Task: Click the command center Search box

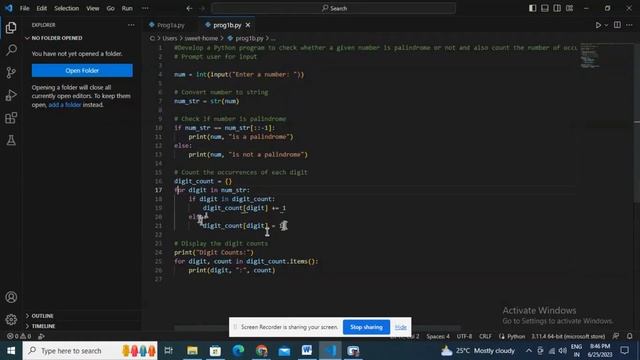Action: tap(334, 8)
